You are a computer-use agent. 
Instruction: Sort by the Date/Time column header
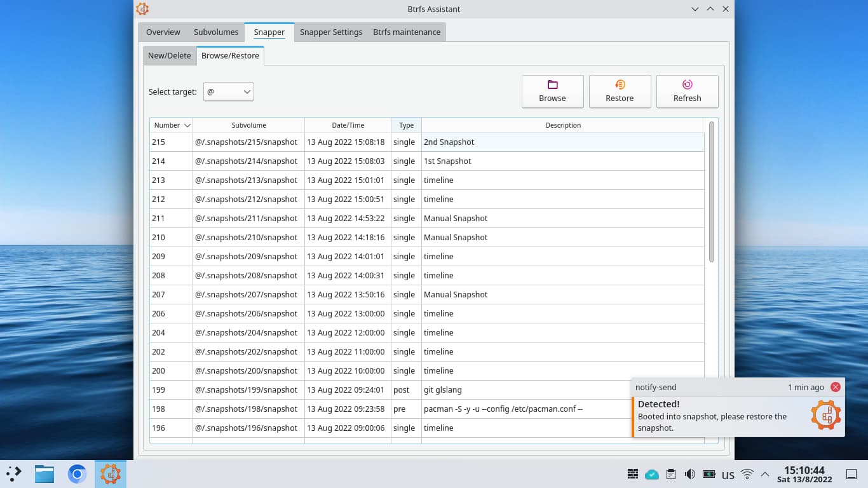click(348, 125)
